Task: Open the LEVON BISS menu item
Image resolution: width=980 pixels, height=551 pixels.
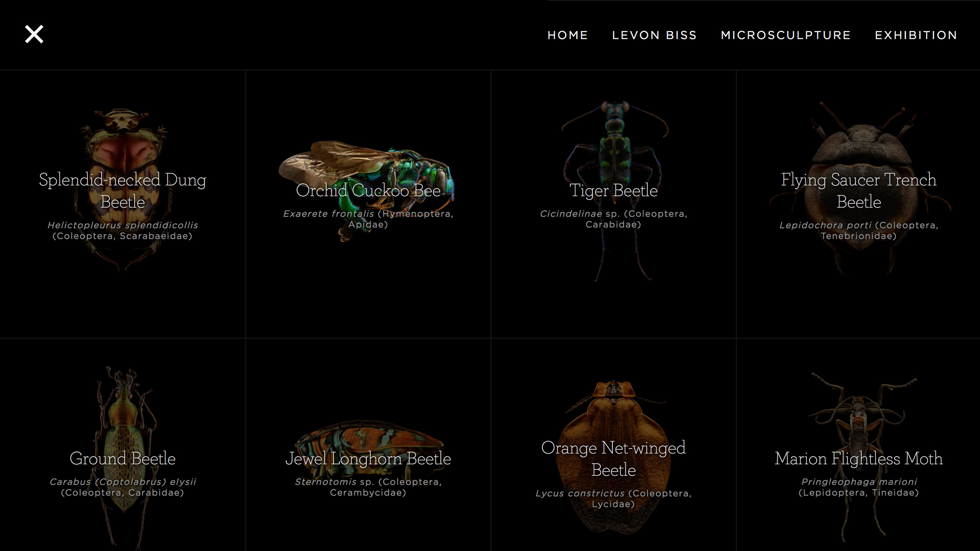Action: click(x=654, y=36)
